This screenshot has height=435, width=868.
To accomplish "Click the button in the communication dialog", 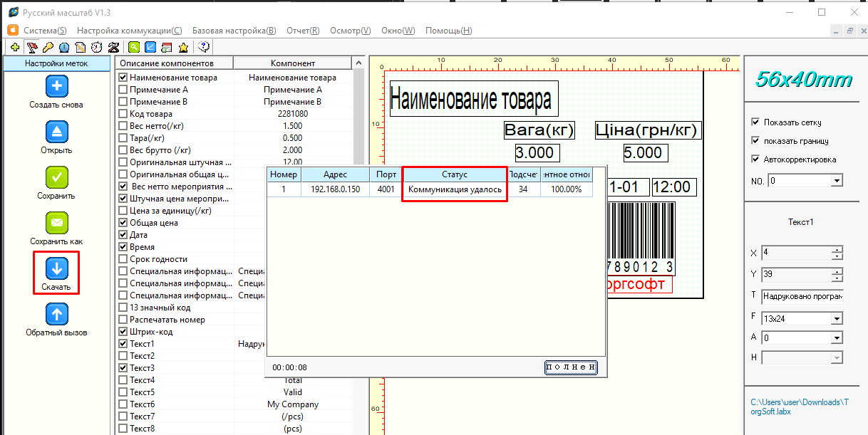I will pyautogui.click(x=570, y=367).
